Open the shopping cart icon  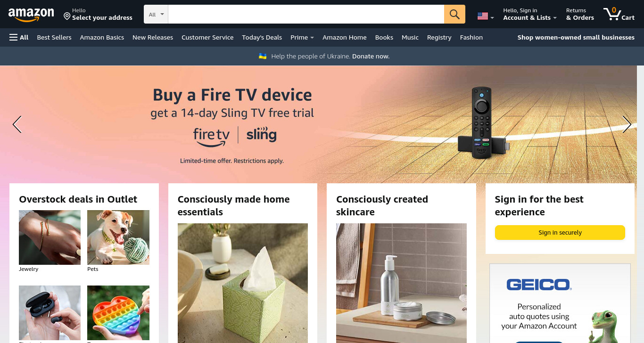[x=619, y=14]
